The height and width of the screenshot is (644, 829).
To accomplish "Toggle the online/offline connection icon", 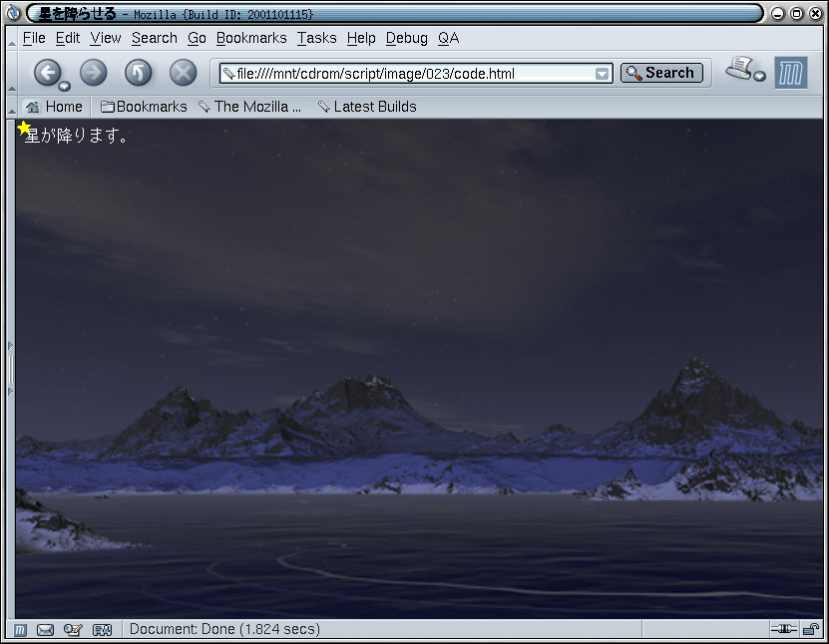I will point(783,629).
